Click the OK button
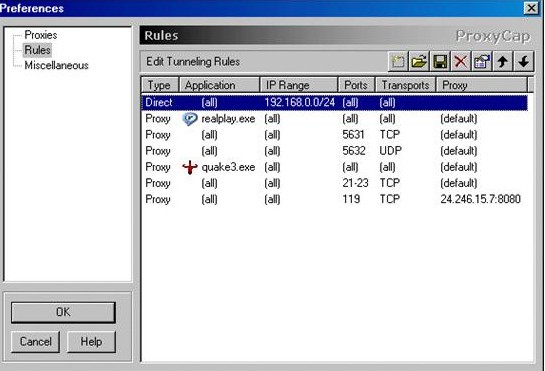 tap(63, 312)
